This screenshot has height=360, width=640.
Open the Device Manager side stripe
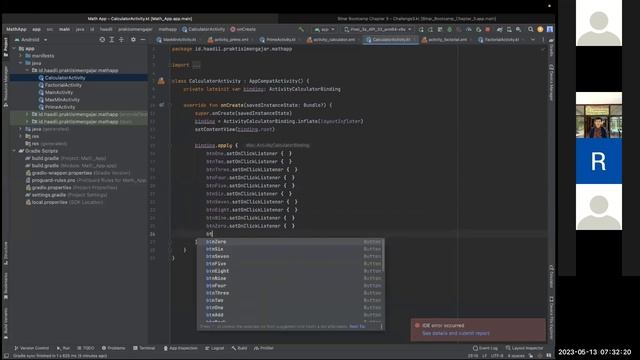(x=551, y=82)
